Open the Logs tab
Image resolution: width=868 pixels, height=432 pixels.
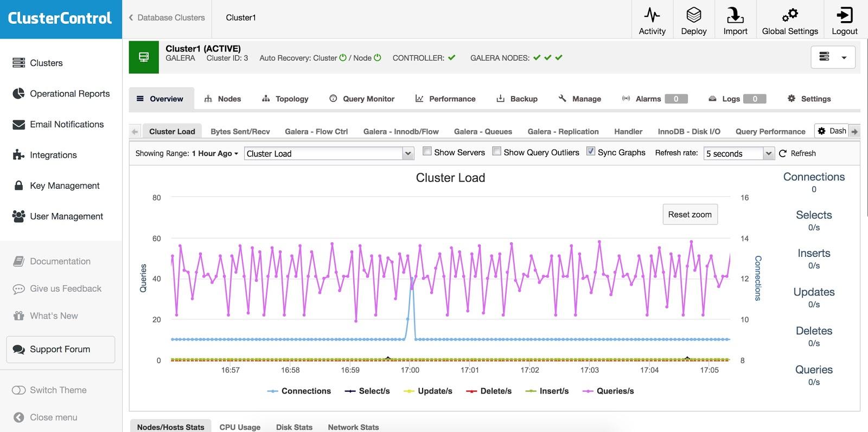point(737,99)
